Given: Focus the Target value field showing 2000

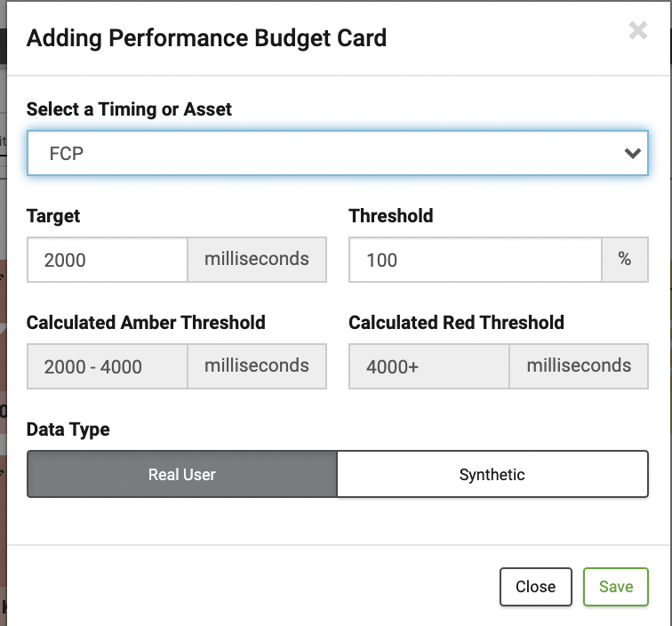Looking at the screenshot, I should click(x=108, y=260).
